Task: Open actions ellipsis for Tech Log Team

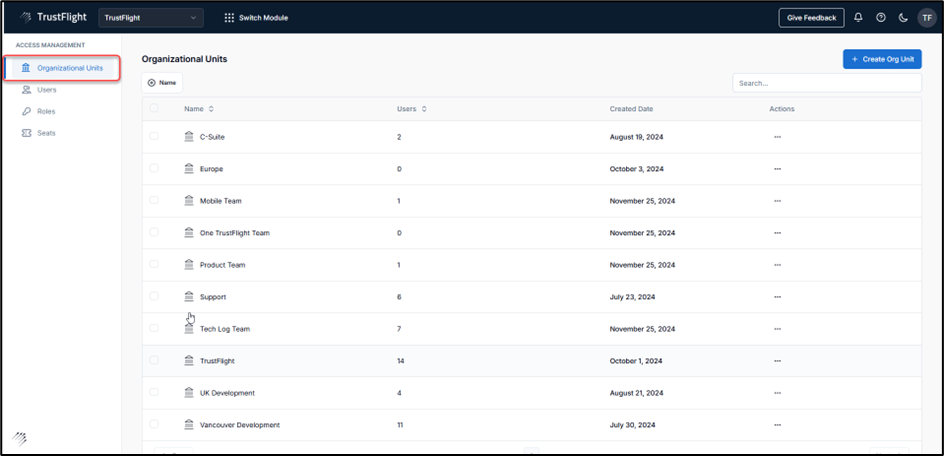Action: (777, 329)
